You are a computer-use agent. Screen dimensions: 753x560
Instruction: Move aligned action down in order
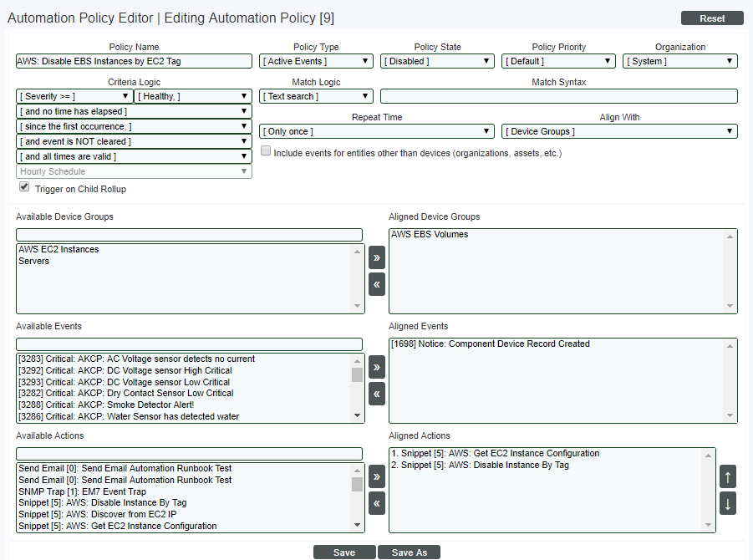[x=728, y=503]
